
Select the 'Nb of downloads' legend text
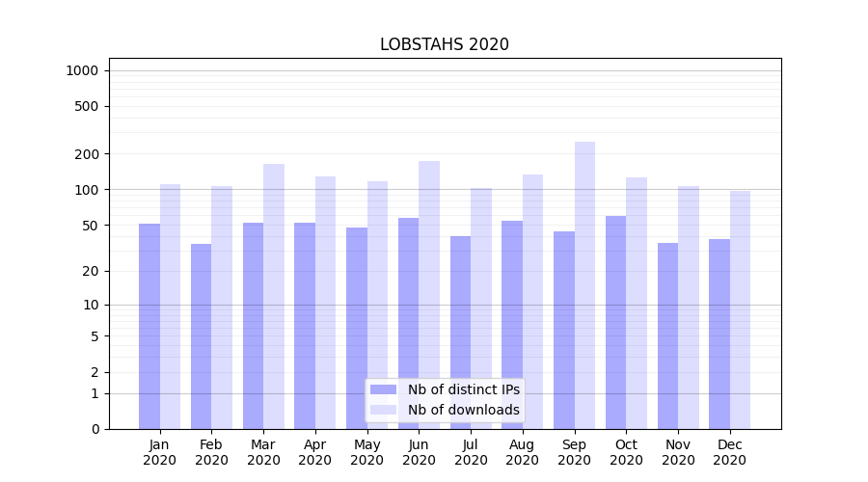tap(463, 410)
